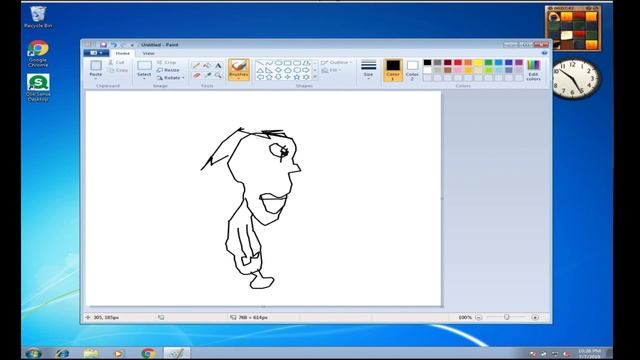
Task: Select the Qlik Sense Desktop shortcut
Action: [38, 87]
